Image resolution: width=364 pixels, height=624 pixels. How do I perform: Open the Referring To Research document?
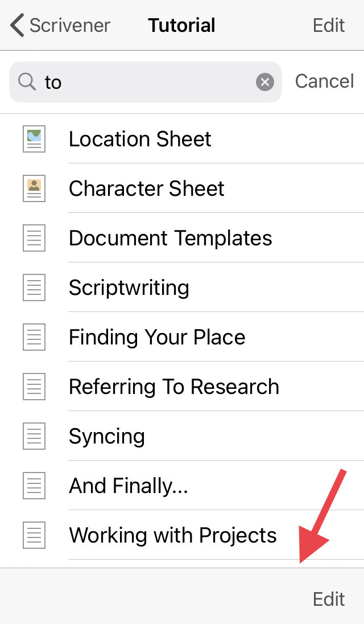click(182, 387)
